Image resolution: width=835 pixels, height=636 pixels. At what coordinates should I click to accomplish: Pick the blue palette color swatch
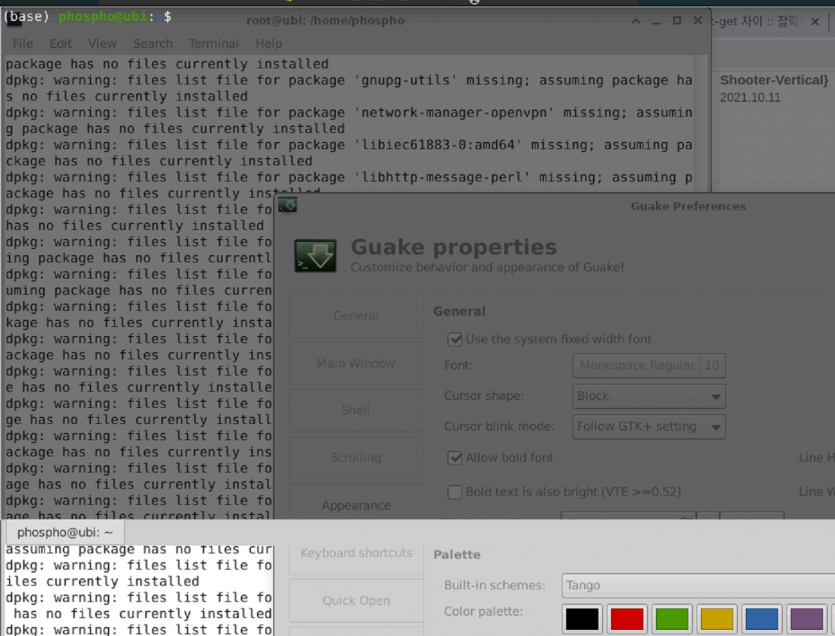coord(762,619)
